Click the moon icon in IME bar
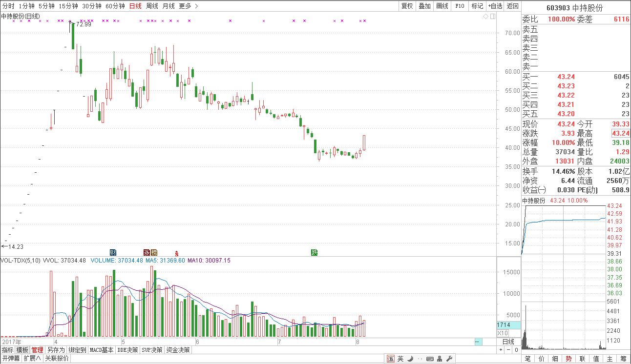Screen dimensions: 631x364 (x=411, y=359)
